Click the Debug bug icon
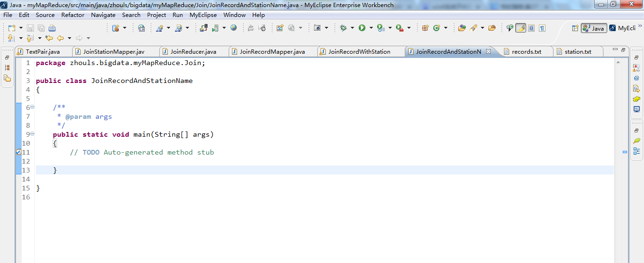The width and height of the screenshot is (644, 263). 343,28
